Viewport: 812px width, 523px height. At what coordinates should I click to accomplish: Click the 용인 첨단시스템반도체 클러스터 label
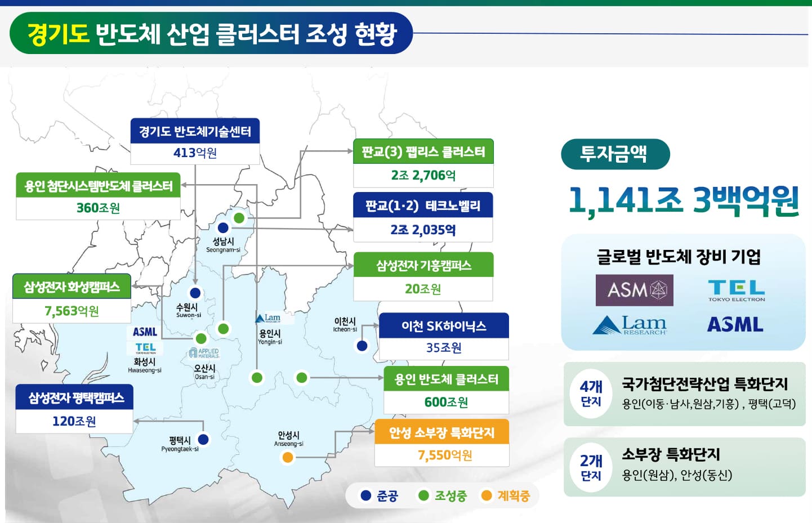coord(99,185)
